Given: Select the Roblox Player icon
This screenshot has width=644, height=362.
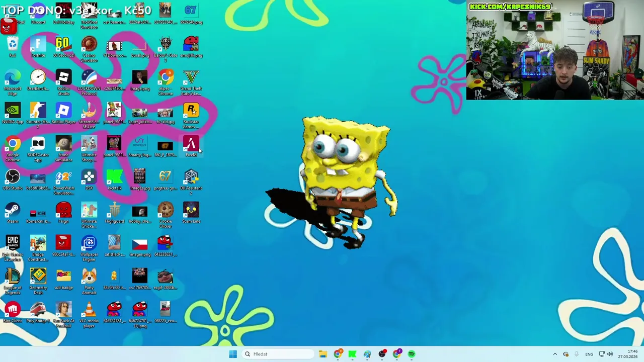Looking at the screenshot, I should (x=63, y=113).
